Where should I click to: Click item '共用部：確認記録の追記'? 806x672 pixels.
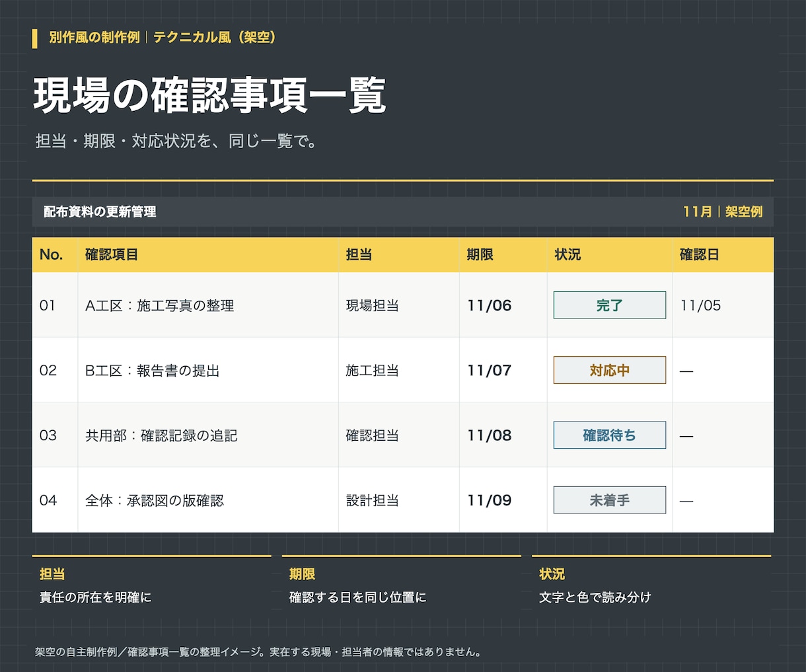(161, 435)
